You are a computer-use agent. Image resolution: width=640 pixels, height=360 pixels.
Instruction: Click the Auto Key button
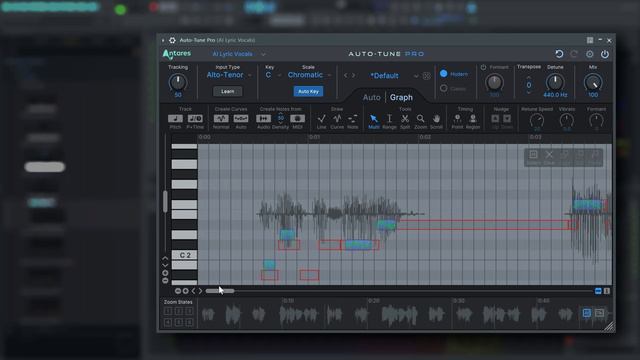308,91
